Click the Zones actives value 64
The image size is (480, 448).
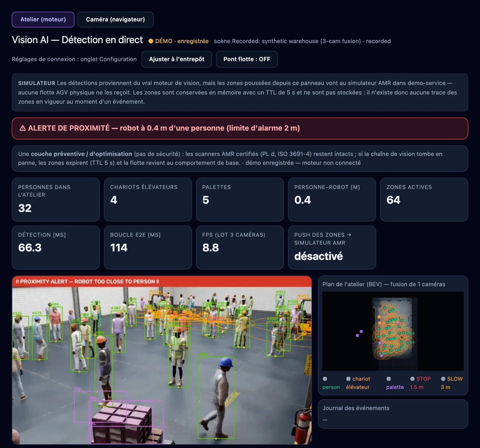(x=393, y=200)
